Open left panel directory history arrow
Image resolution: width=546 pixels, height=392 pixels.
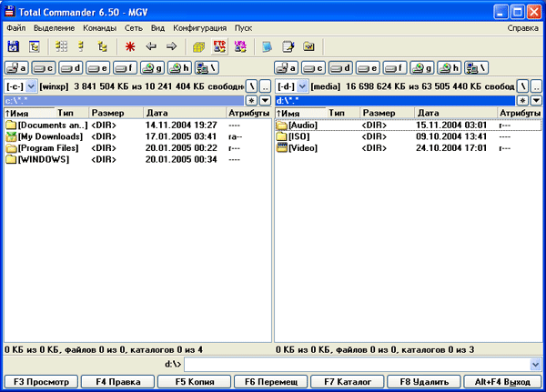tap(265, 101)
